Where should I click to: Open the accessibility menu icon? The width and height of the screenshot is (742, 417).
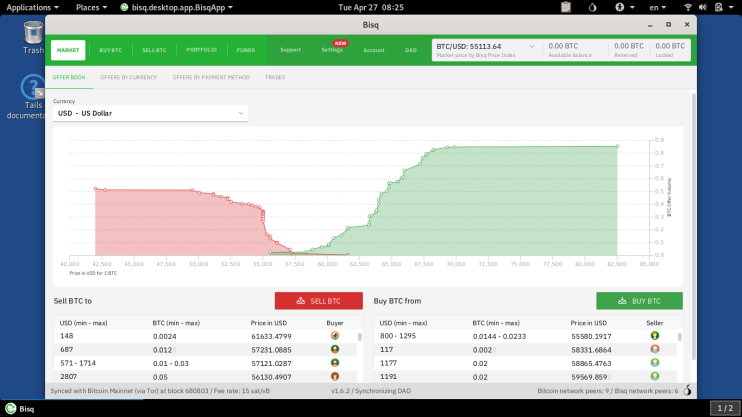[619, 7]
